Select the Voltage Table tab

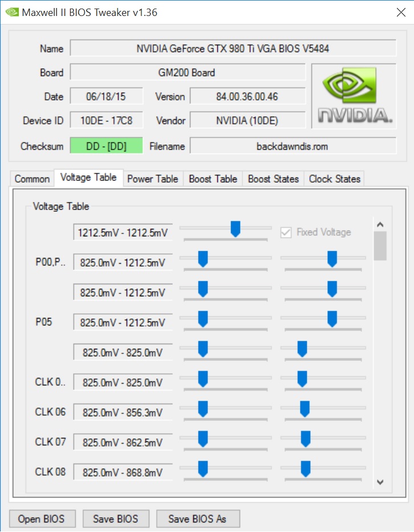click(x=88, y=178)
